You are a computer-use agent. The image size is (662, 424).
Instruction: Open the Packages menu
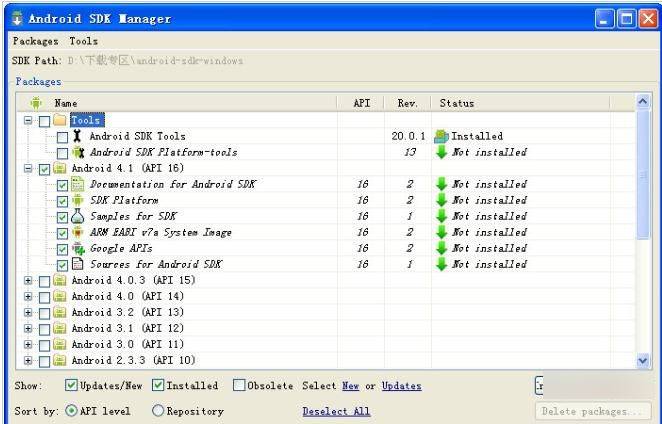click(x=35, y=41)
